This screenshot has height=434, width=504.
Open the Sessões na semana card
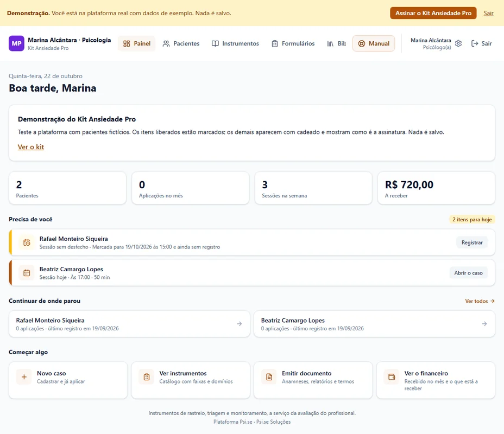point(313,188)
